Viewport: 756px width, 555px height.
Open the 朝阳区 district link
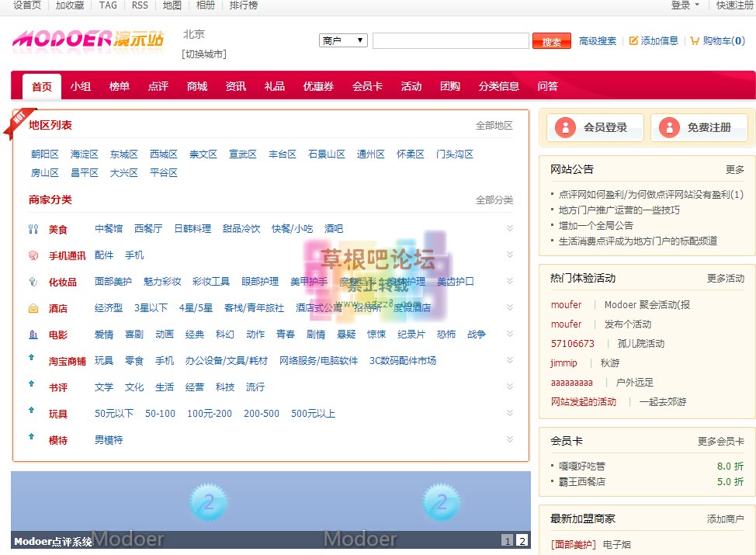pos(45,154)
